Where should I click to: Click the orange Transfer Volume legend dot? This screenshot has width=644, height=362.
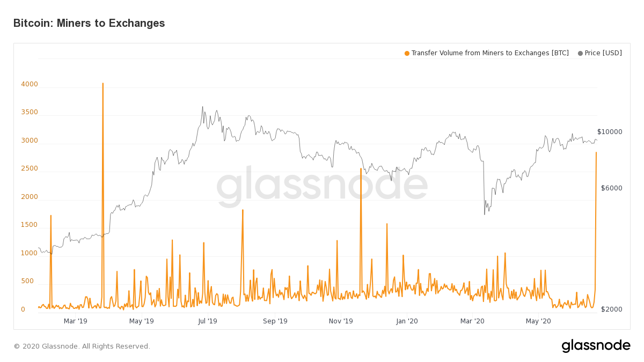pyautogui.click(x=407, y=53)
